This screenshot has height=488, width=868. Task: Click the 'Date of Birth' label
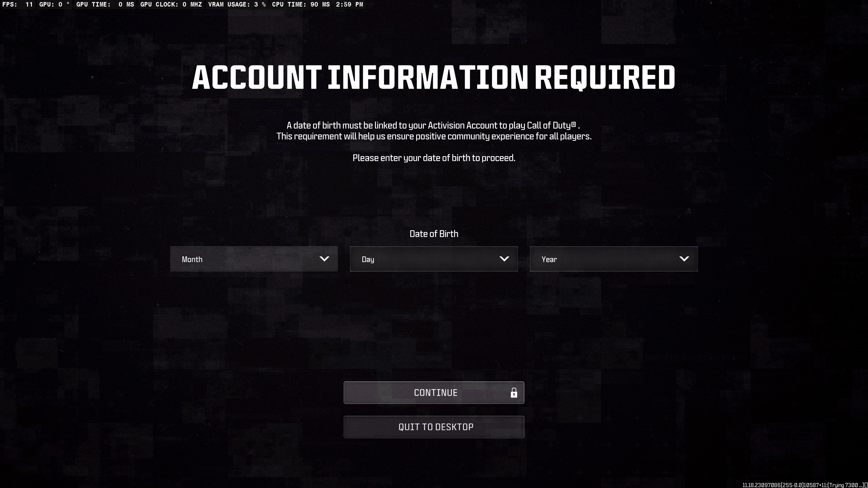click(x=434, y=234)
